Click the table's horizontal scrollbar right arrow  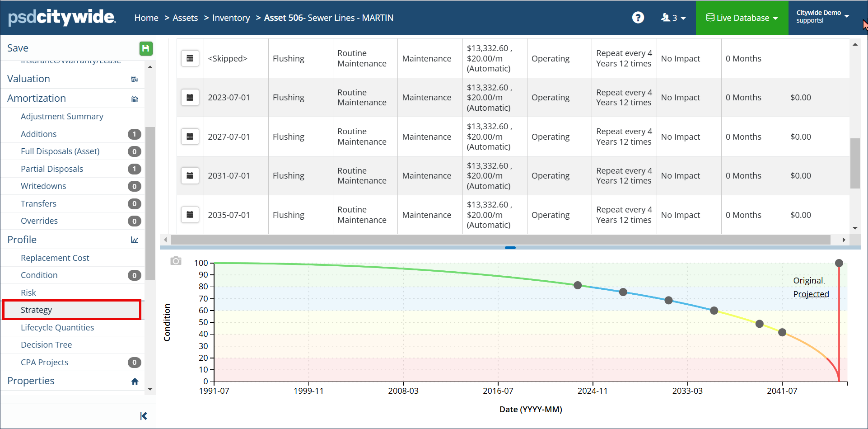click(844, 240)
